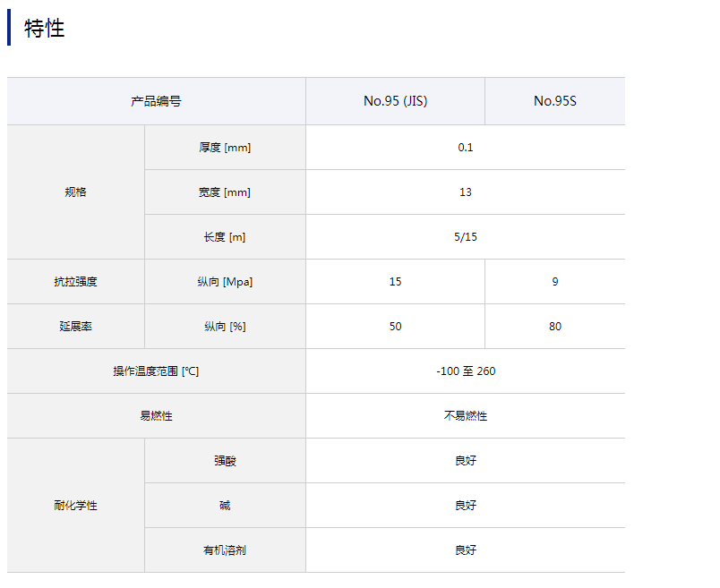
Task: Click the elongation value 80
Action: [554, 327]
